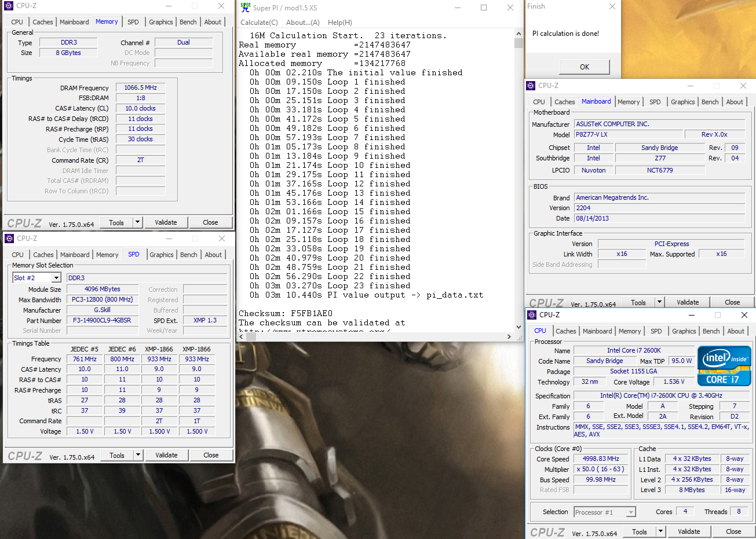The width and height of the screenshot is (756, 539).
Task: Open SPD tab in top-left Memory window
Action: point(133,22)
